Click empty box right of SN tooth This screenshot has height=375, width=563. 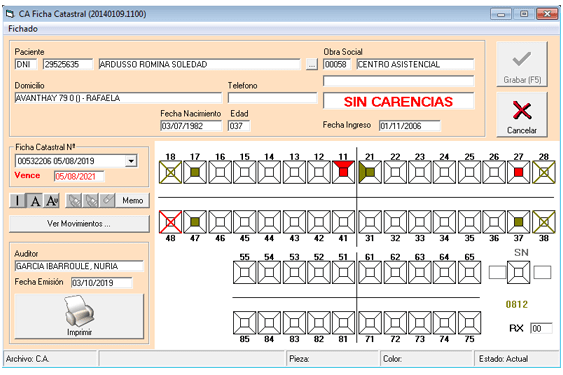coord(542,273)
